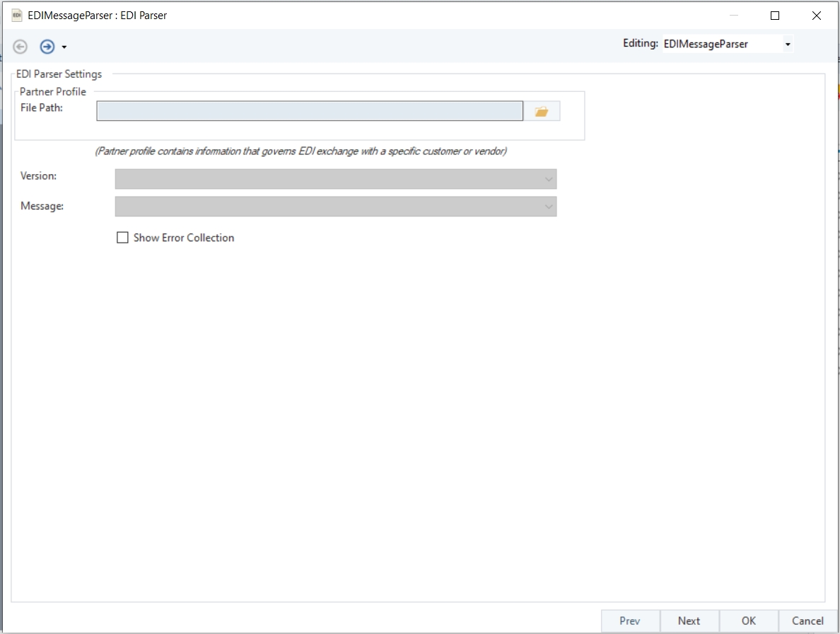Browse for partner profile with folder icon
Image resolution: width=840 pixels, height=634 pixels.
click(542, 111)
